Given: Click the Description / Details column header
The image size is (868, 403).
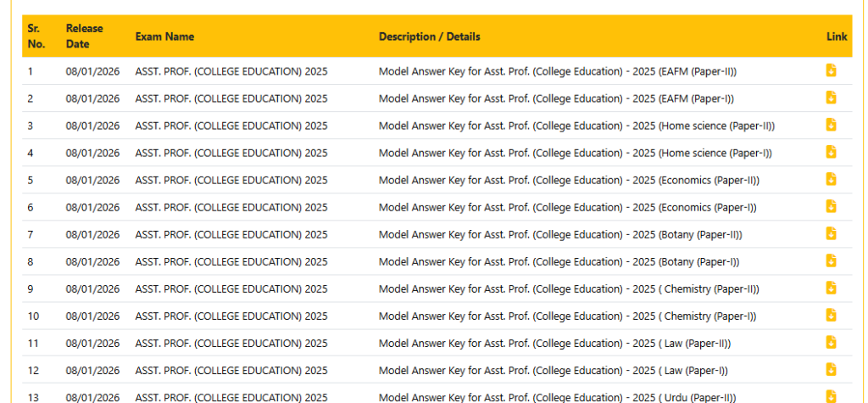Looking at the screenshot, I should pyautogui.click(x=429, y=36).
